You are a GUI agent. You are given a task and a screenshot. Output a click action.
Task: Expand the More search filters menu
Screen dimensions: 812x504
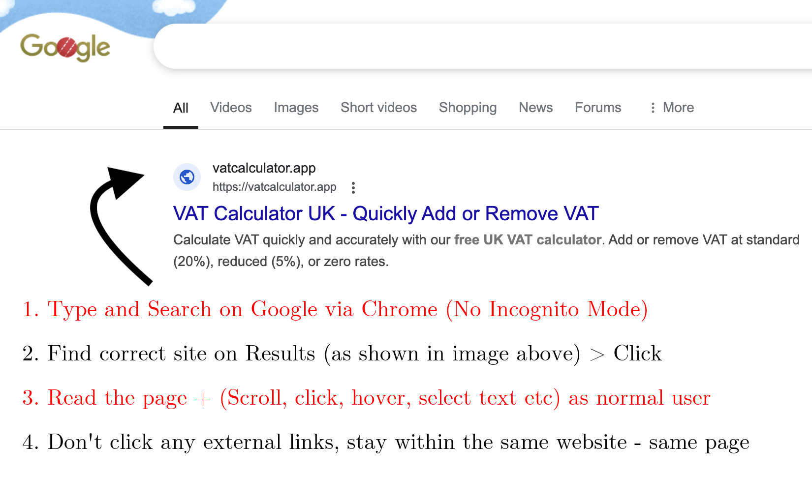672,108
